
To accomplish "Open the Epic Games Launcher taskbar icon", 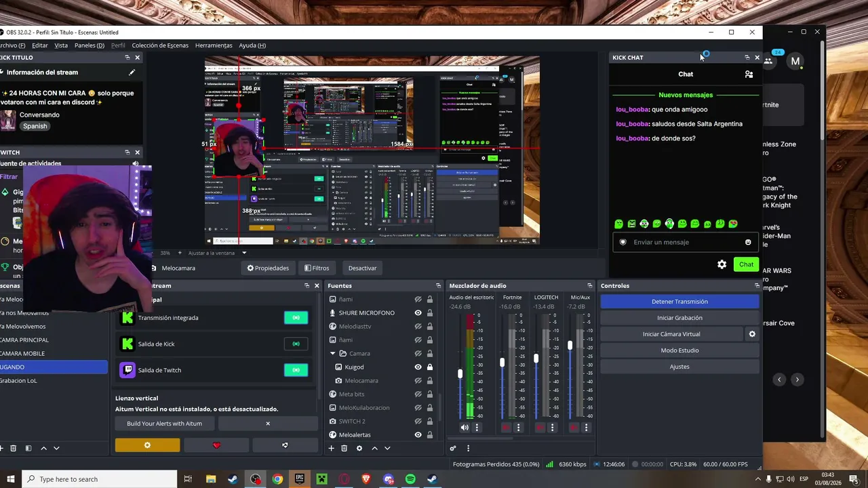I will point(300,479).
